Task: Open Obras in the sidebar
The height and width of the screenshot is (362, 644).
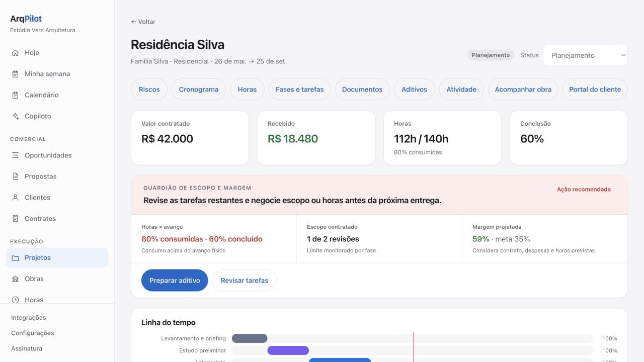Action: click(57, 279)
